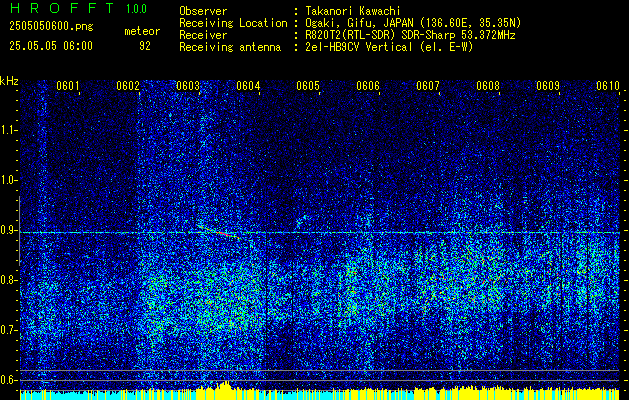Image resolution: width=629 pixels, height=400 pixels.
Task: Select the R820T2(RTL-SDR) SDR-Sharp 53.372MHz text
Action: point(410,35)
